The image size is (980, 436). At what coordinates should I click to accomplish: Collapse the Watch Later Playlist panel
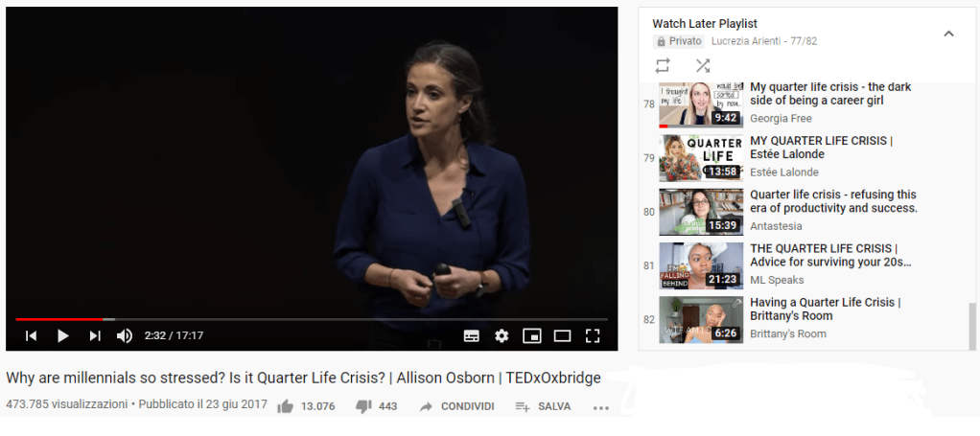pos(948,34)
